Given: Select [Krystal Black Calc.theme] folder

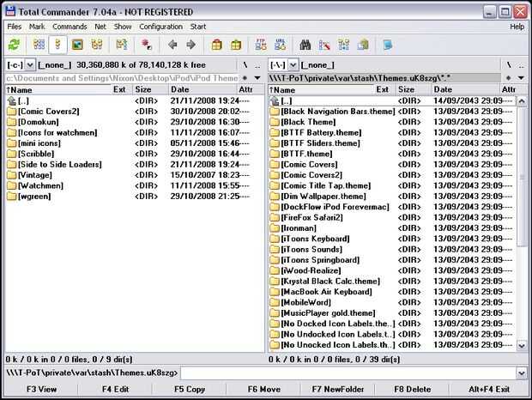Looking at the screenshot, I should click(x=392, y=281).
